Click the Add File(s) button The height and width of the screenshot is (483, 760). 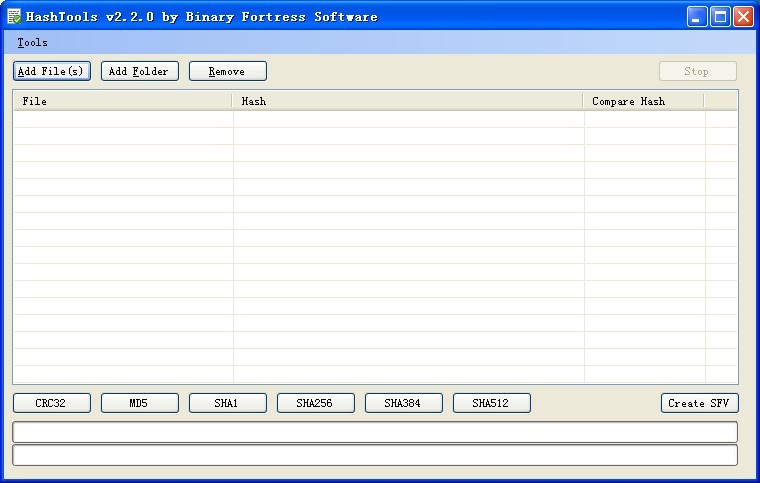coord(52,71)
